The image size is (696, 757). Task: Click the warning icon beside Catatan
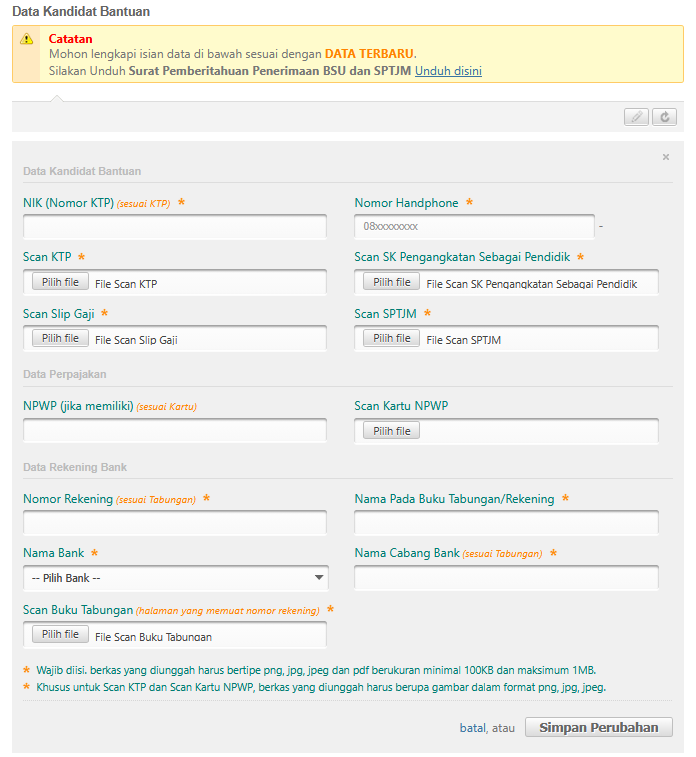pyautogui.click(x=27, y=39)
